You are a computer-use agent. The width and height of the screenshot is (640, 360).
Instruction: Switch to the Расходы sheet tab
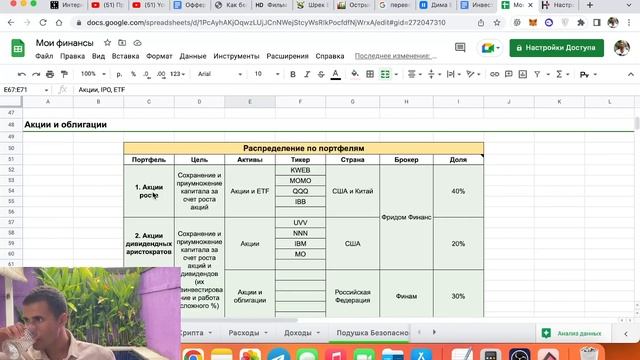248,333
